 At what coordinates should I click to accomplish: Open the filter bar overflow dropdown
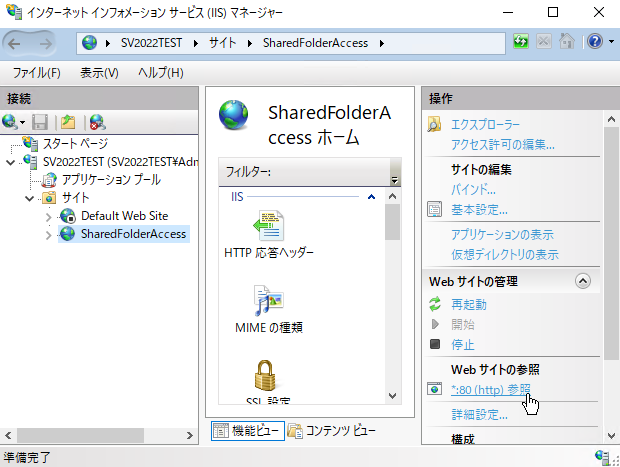point(394,180)
